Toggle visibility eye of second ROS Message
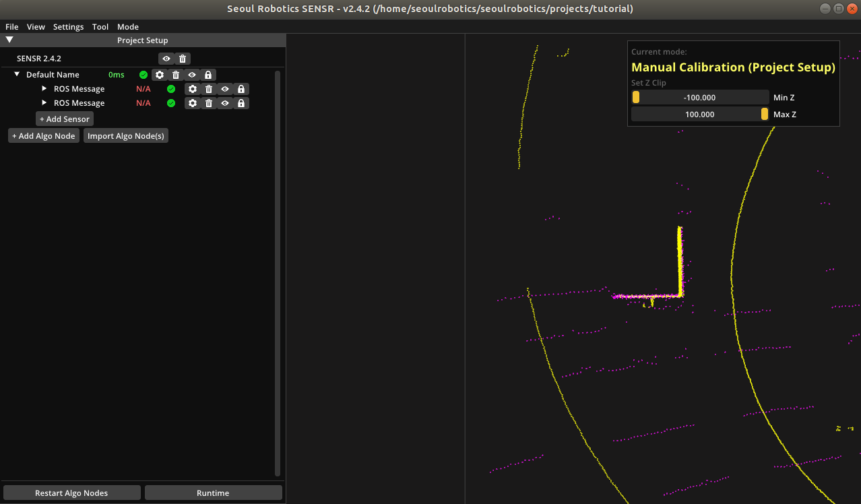Viewport: 861px width, 504px height. 225,103
